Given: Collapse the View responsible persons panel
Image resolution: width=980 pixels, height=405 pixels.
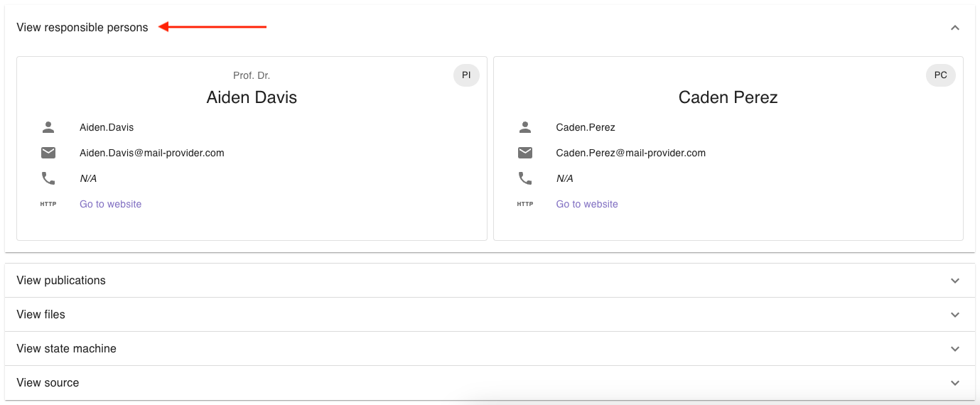Looking at the screenshot, I should 954,28.
